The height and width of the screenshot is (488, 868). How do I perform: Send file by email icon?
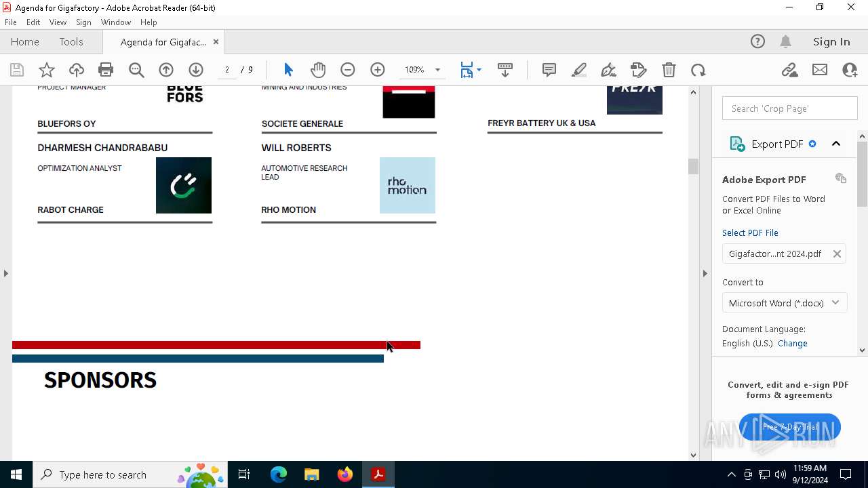pos(820,70)
